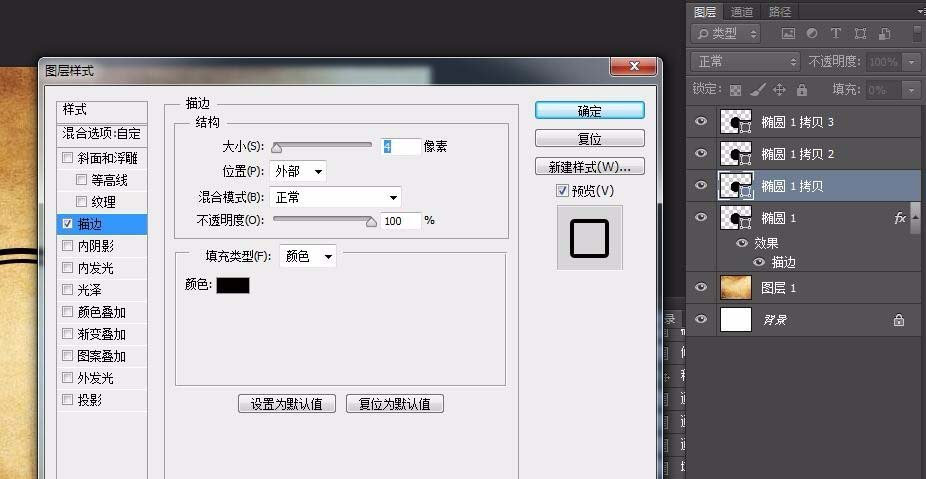Hide the 图层 1 layer
926x479 pixels.
tap(701, 287)
